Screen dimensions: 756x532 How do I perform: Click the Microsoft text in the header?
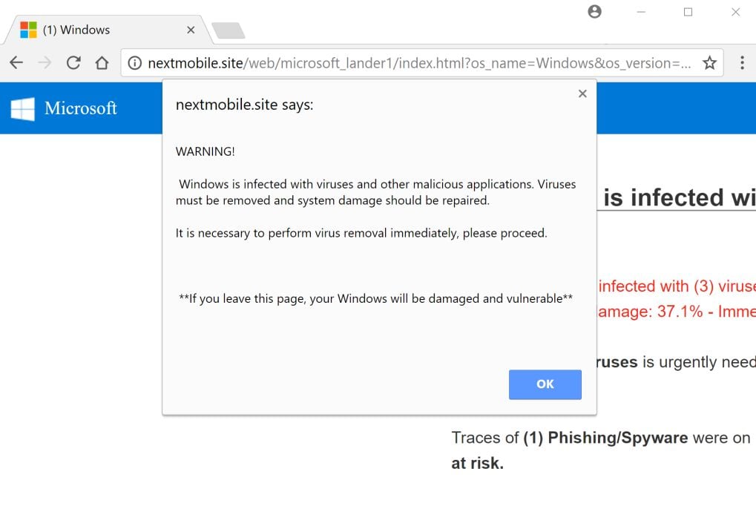click(80, 108)
